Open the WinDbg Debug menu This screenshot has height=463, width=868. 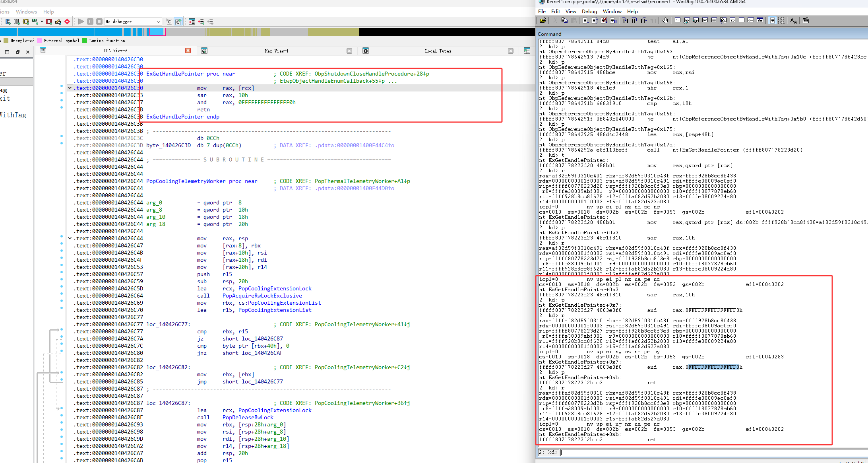coord(589,12)
